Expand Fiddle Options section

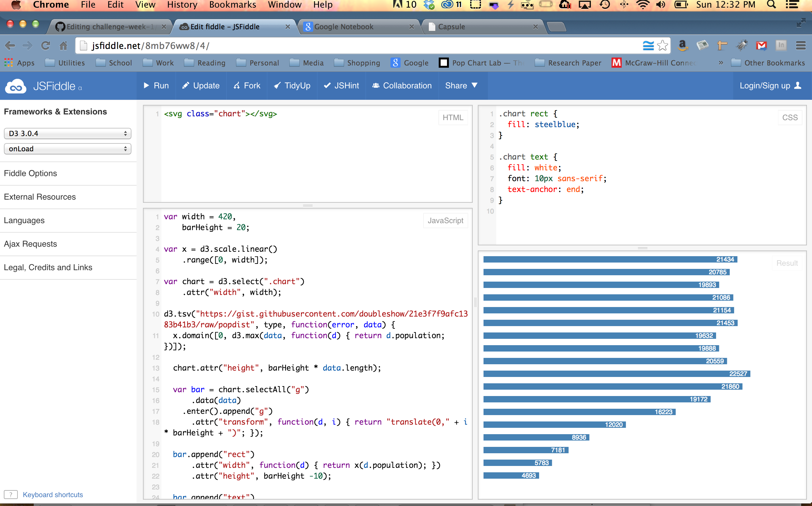[68, 173]
